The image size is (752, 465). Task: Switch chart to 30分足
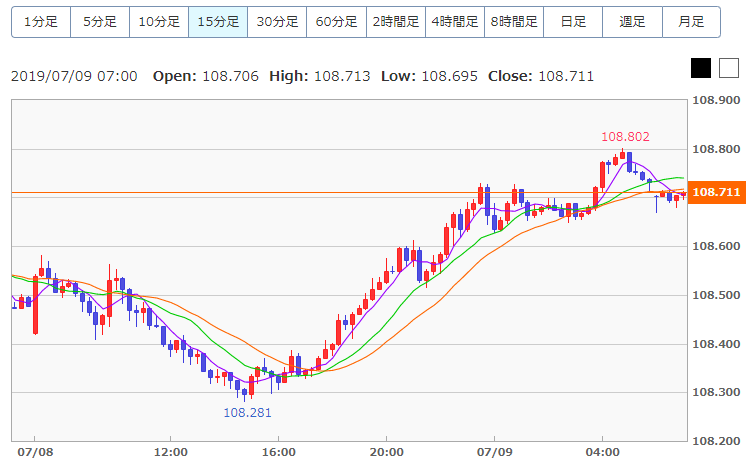(277, 22)
